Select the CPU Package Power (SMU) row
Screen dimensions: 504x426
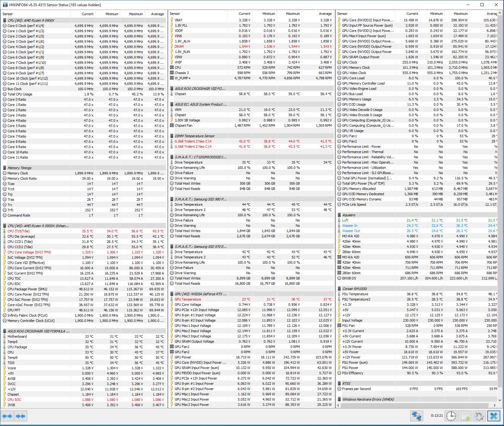(84, 289)
